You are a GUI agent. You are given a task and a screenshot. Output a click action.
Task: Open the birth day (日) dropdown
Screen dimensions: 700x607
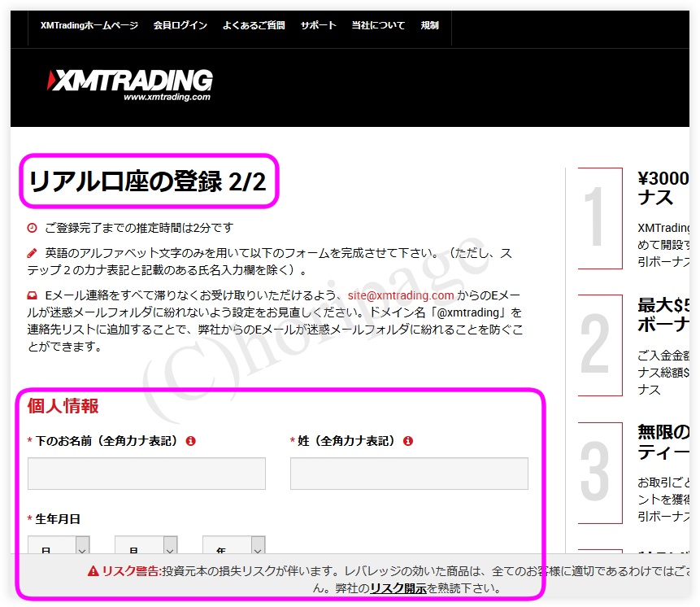pyautogui.click(x=59, y=546)
